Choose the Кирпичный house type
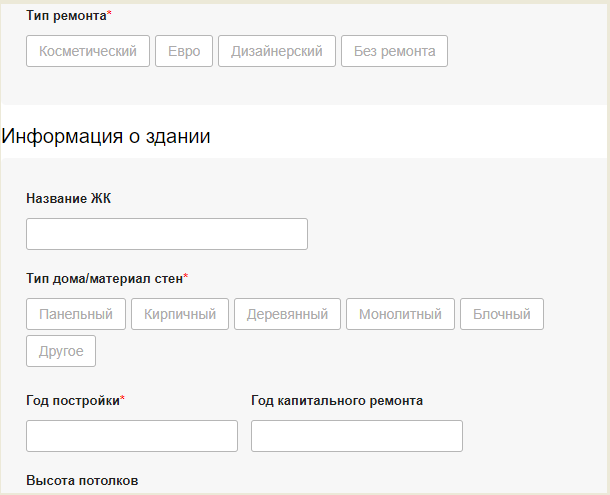Screen dimensions: 610x495 tap(180, 314)
